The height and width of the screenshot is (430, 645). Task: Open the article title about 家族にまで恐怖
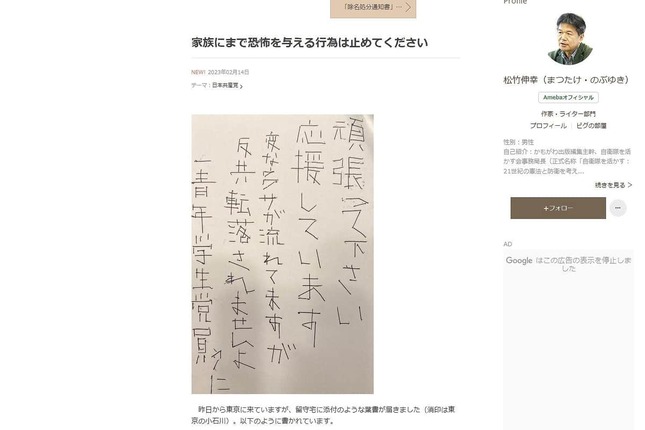pyautogui.click(x=310, y=43)
